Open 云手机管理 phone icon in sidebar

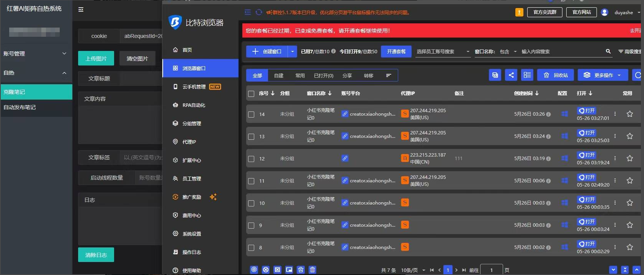point(175,87)
